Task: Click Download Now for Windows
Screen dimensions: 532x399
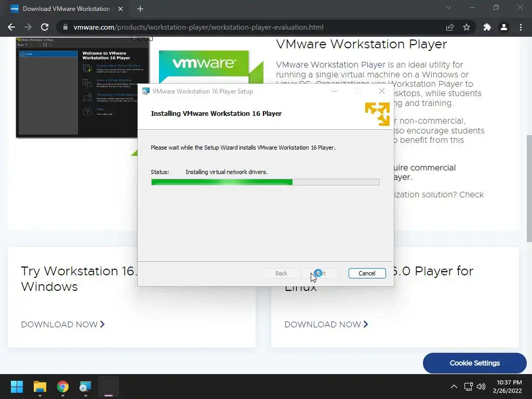Action: pos(63,324)
